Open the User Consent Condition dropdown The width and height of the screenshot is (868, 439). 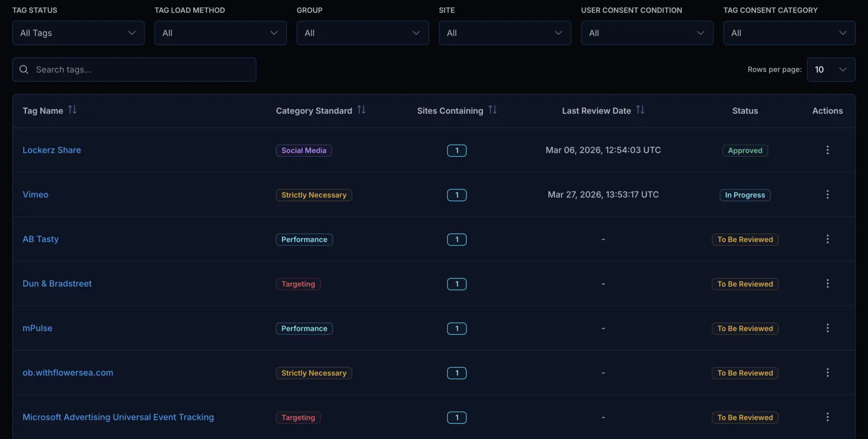coord(647,33)
